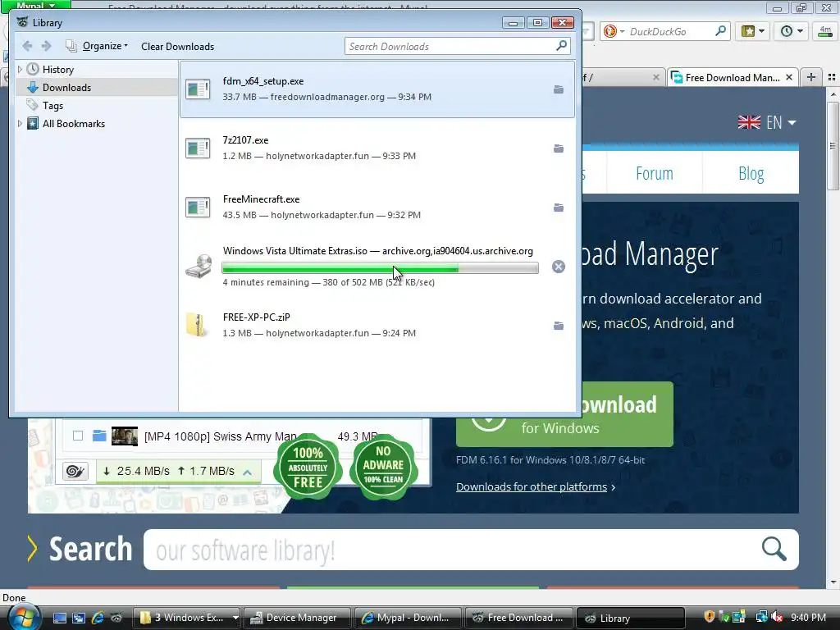Select All Bookmarks in the sidebar
The height and width of the screenshot is (630, 840).
[73, 123]
